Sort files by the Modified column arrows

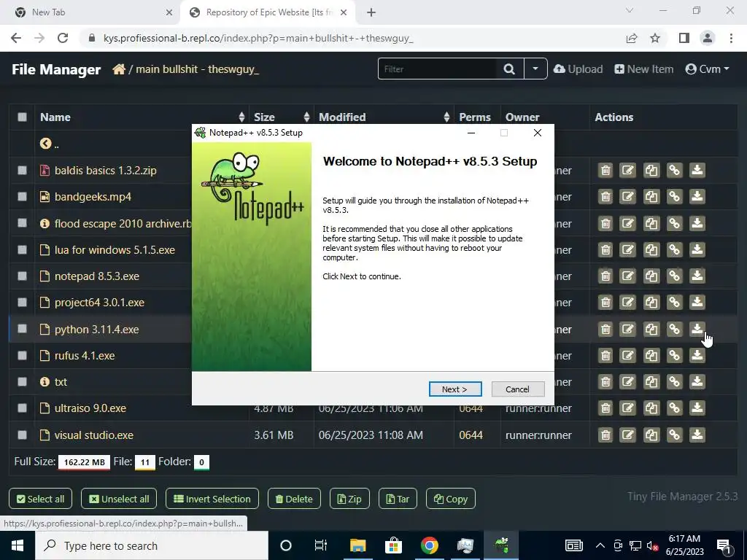(446, 117)
